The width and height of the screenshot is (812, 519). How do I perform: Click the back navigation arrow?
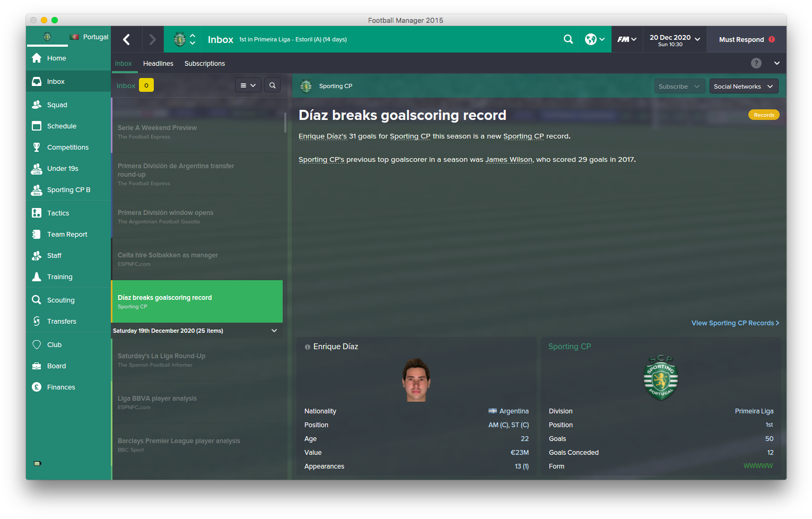tap(126, 39)
